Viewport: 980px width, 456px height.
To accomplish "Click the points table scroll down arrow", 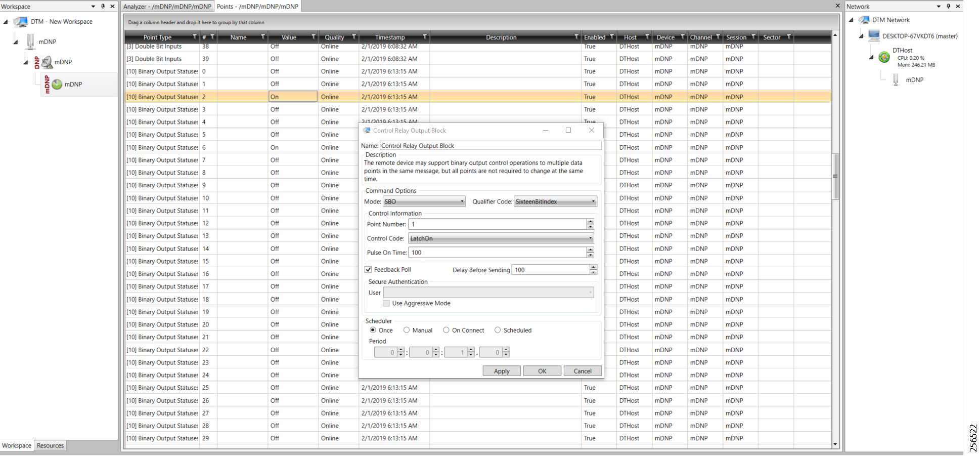I will point(835,444).
